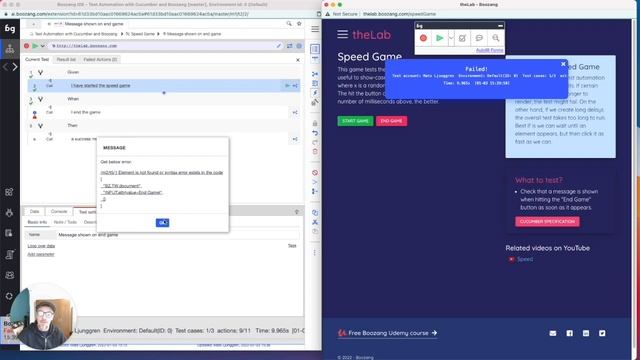Image resolution: width=640 pixels, height=360 pixels.
Task: Click the locked document icon in left sidebar
Action: coord(9,233)
